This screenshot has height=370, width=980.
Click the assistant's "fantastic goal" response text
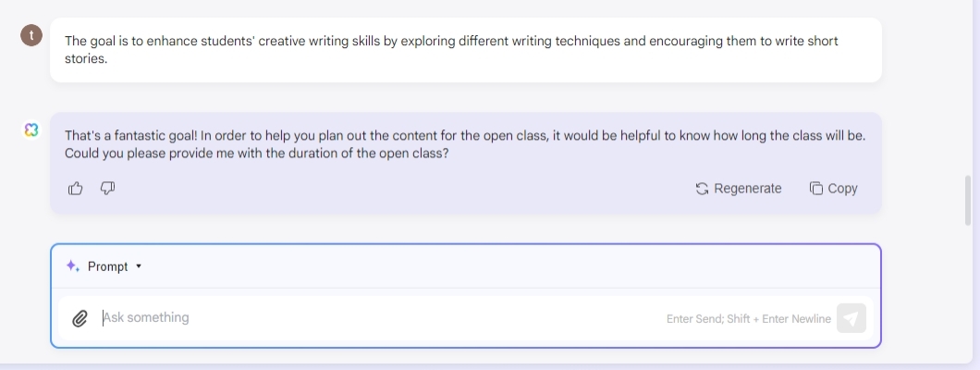coord(464,144)
